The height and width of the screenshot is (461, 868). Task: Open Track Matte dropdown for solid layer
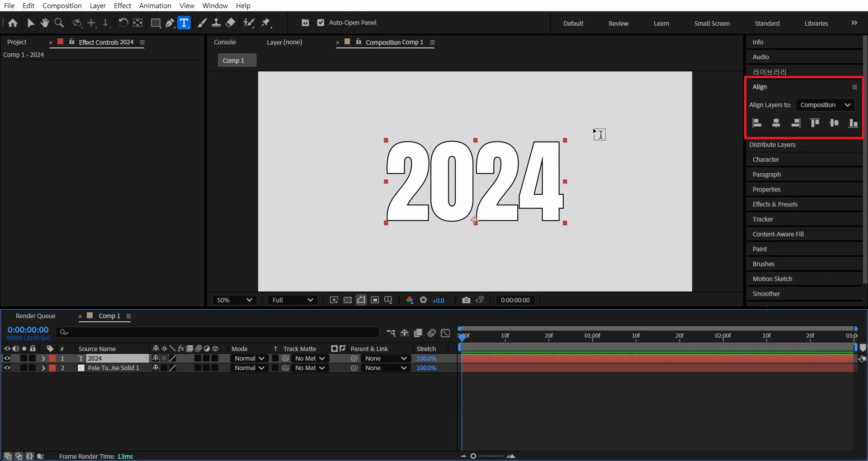310,368
